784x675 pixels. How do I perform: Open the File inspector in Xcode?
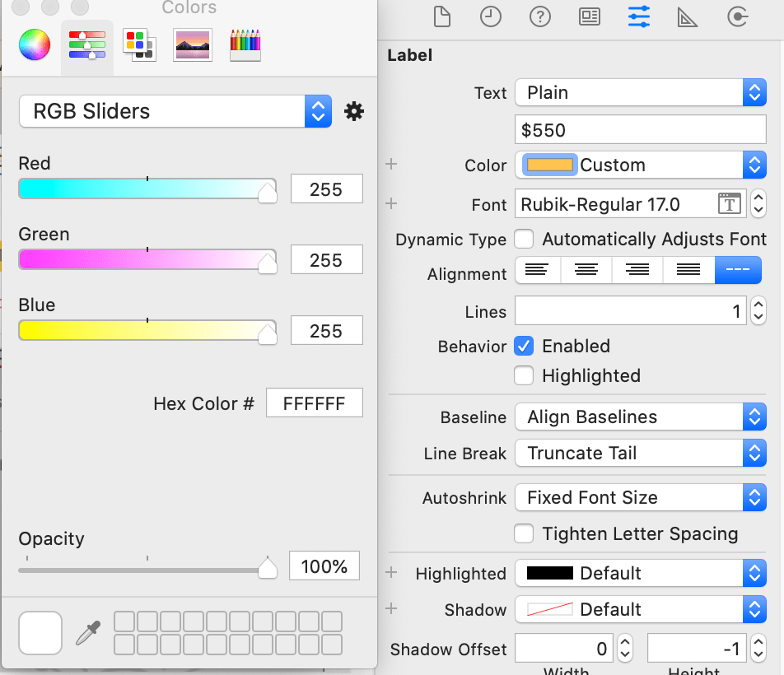coord(442,16)
